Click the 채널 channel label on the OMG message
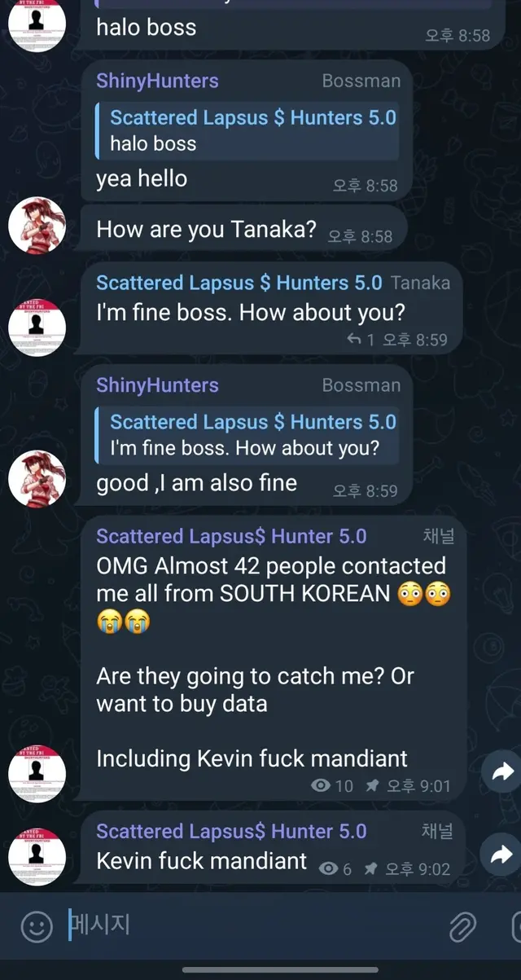Screen dimensions: 521x980 (x=437, y=535)
